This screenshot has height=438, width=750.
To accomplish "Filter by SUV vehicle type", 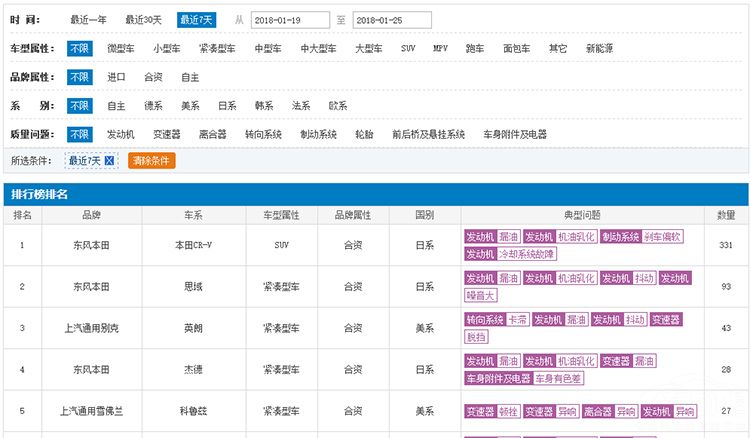I will coord(408,48).
